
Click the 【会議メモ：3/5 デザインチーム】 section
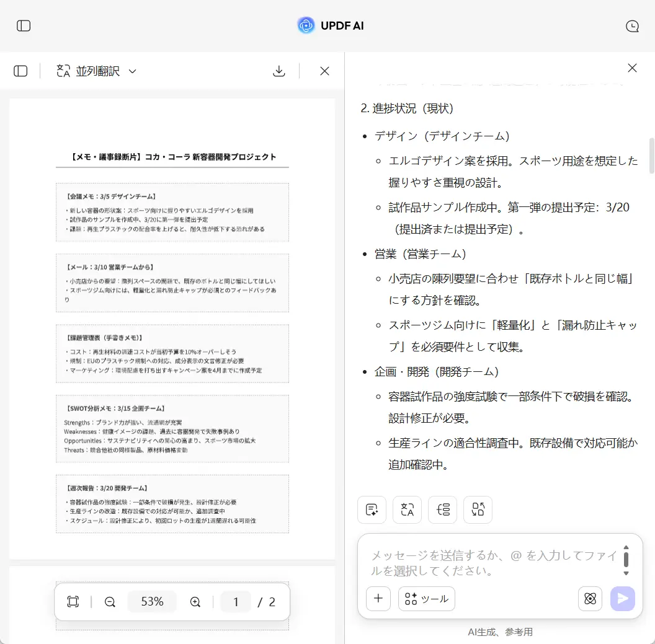(172, 212)
